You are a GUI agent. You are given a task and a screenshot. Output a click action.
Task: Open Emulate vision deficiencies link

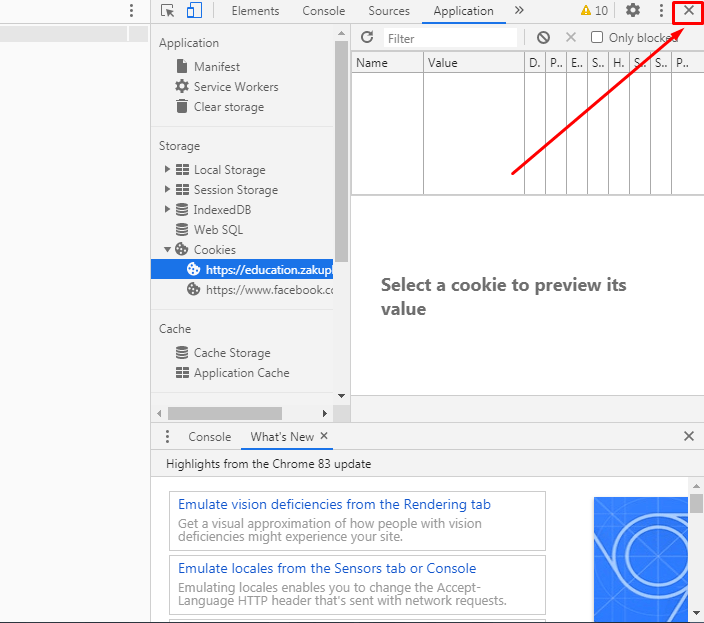pos(334,505)
